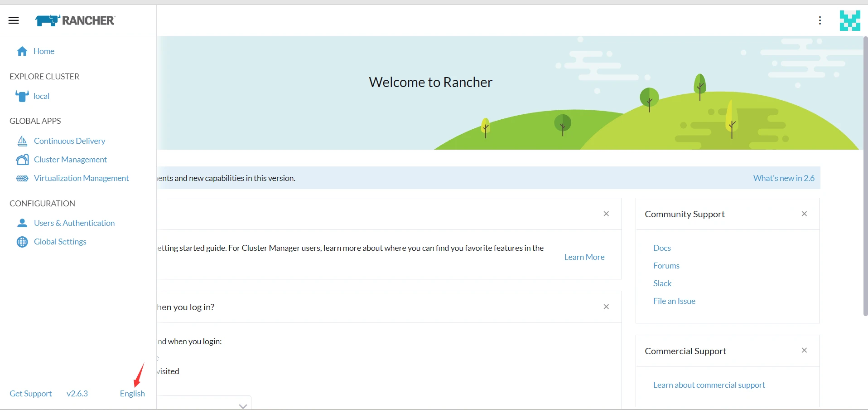Open Continuous Delivery app
Image resolution: width=868 pixels, height=410 pixels.
click(x=70, y=141)
